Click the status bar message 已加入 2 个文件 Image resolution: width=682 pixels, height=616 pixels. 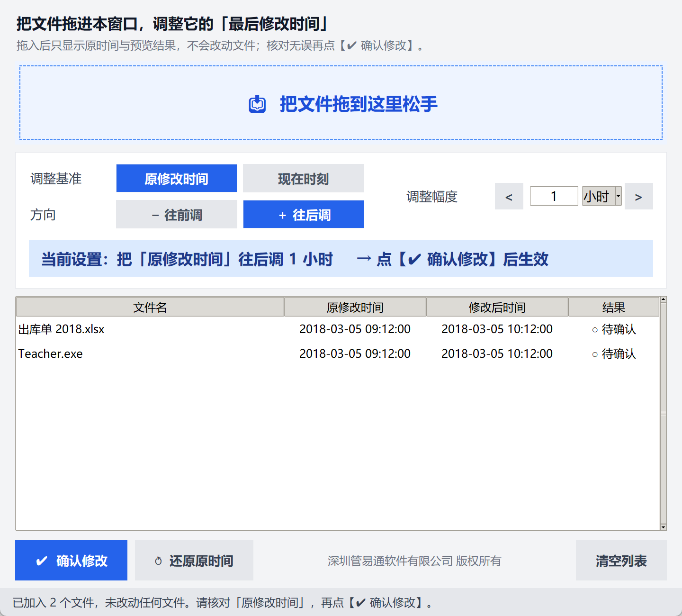223,603
